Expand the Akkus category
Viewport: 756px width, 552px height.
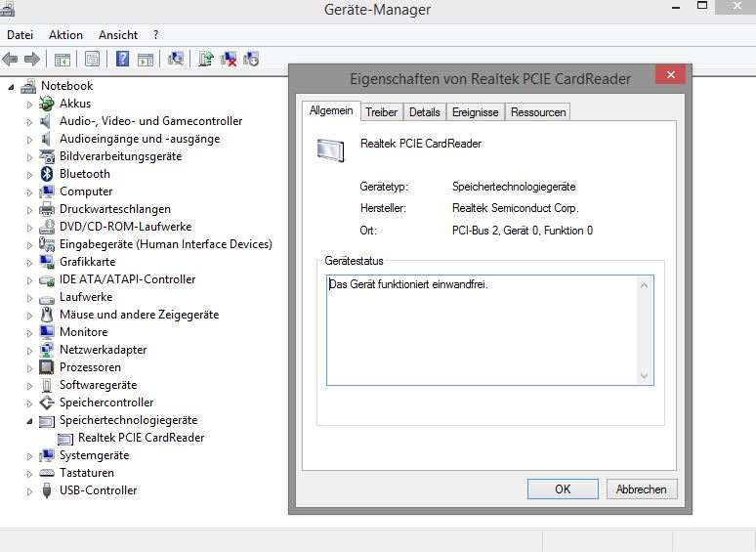[30, 105]
